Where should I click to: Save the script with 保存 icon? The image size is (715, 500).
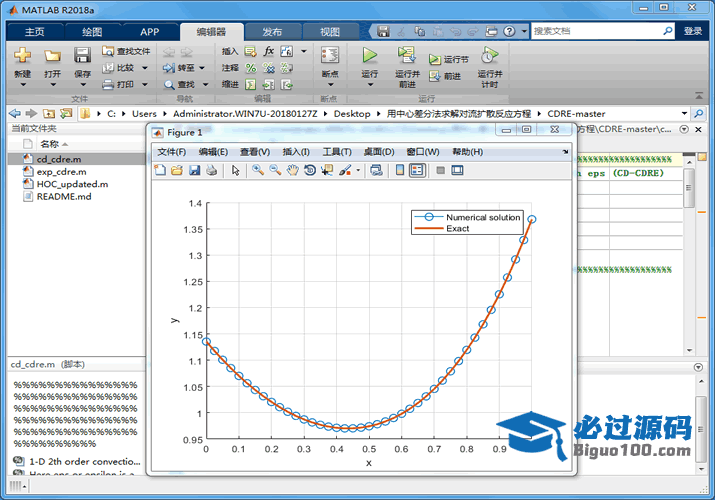pyautogui.click(x=82, y=55)
